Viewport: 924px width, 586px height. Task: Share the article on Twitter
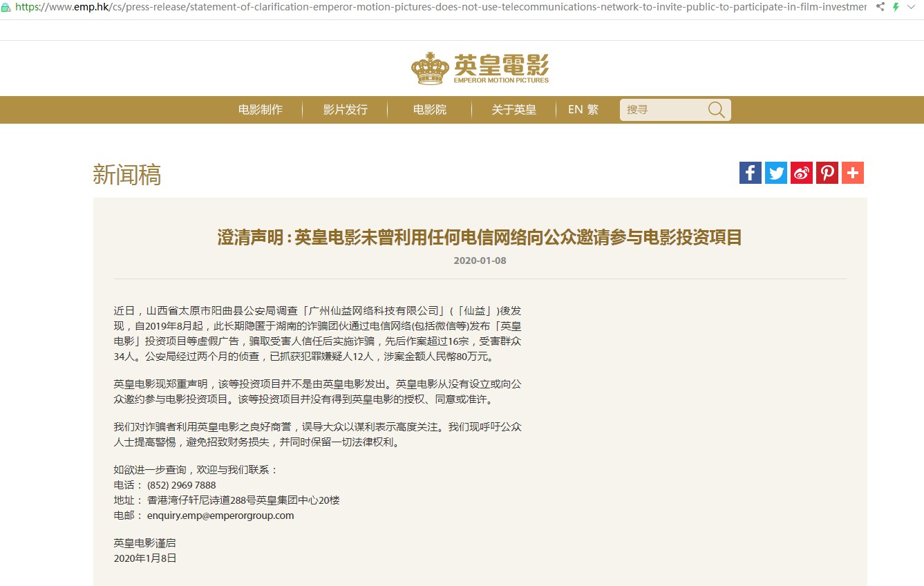point(776,173)
